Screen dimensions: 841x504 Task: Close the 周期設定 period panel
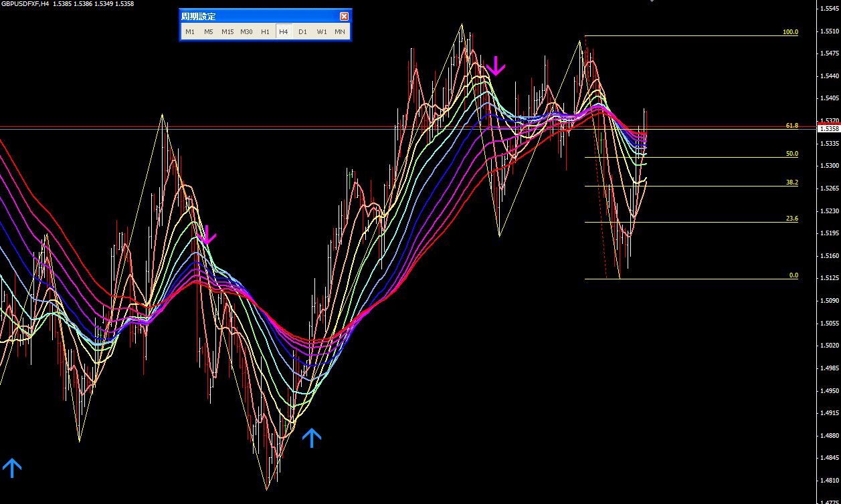344,16
